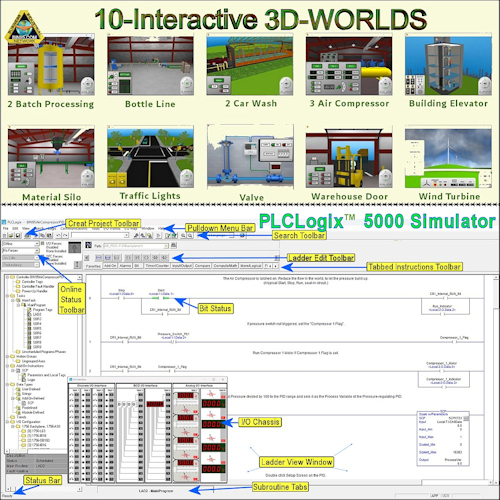The width and height of the screenshot is (500, 500).
Task: Click the RSWho network icon beside Path field
Action: [173, 245]
